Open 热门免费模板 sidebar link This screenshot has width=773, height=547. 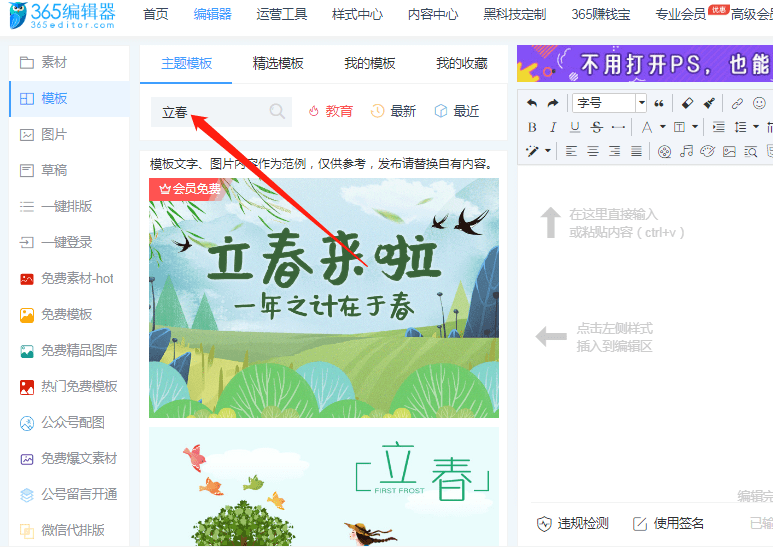pyautogui.click(x=69, y=386)
